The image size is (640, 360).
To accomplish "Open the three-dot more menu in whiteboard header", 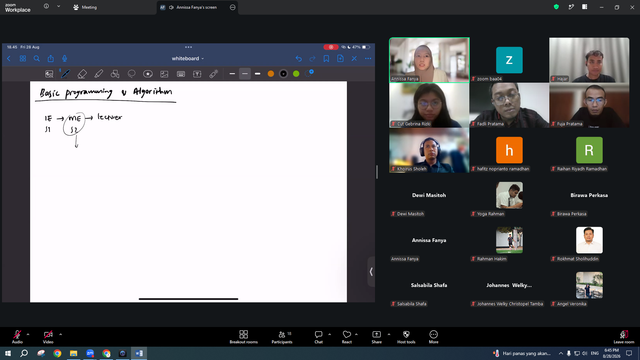I will tap(368, 59).
